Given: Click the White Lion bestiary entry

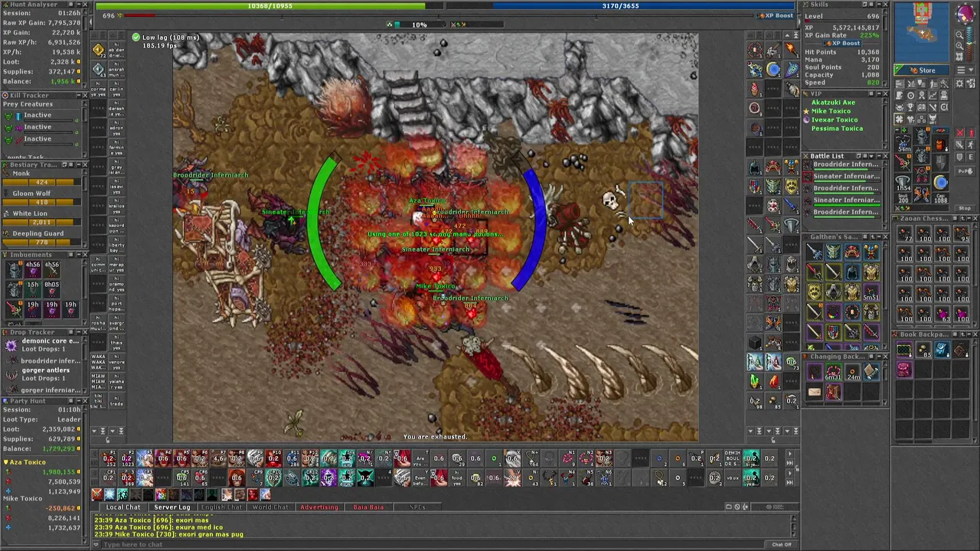Looking at the screenshot, I should pyautogui.click(x=43, y=218).
